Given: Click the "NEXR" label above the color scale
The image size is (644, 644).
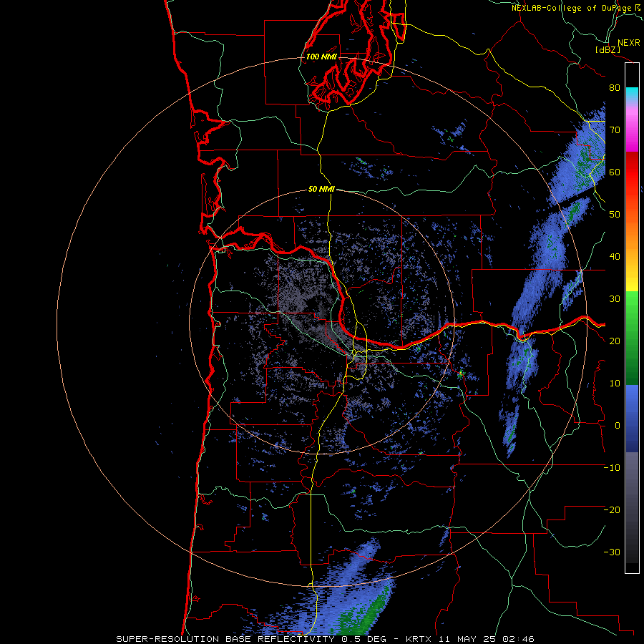Looking at the screenshot, I should 628,43.
